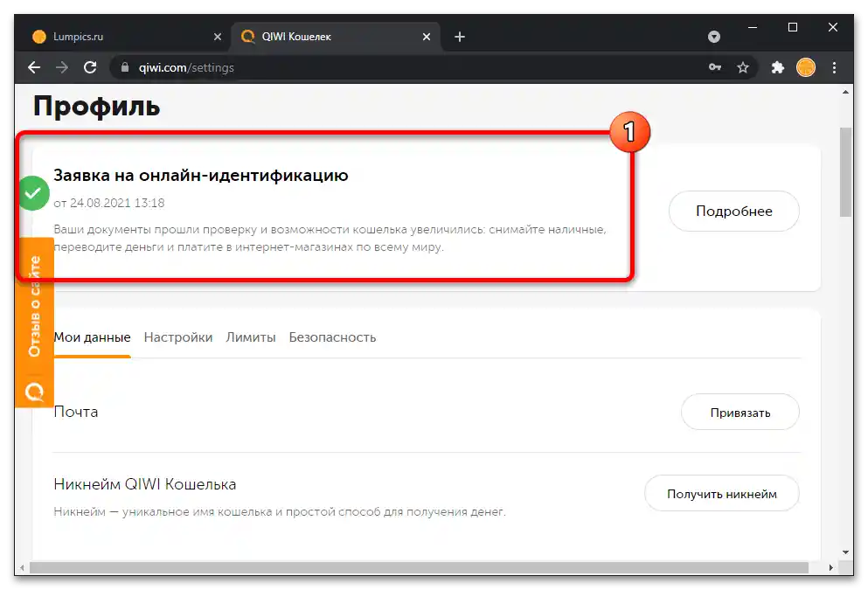Switch to the Настройки tab
868x590 pixels.
click(178, 337)
